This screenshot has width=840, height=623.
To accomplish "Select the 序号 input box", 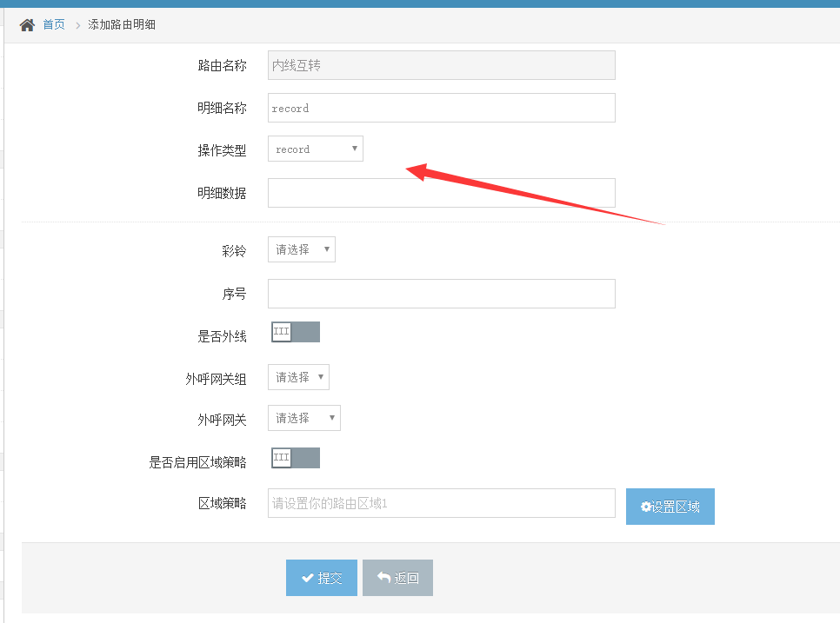I will point(441,294).
